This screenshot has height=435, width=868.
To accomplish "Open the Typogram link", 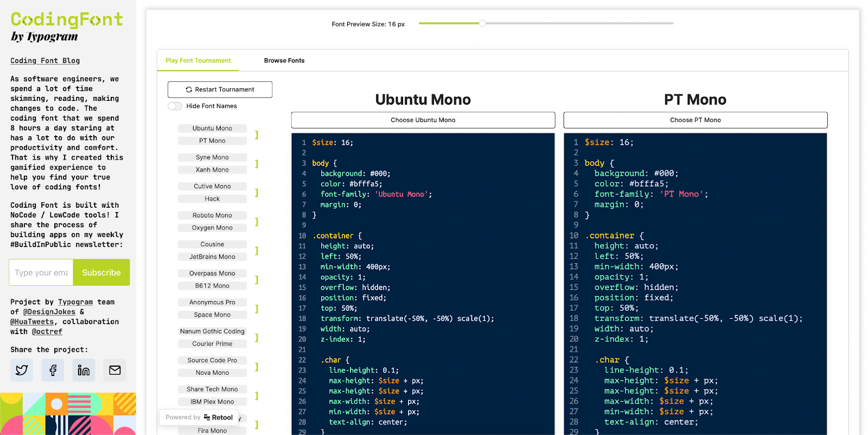I will pos(75,302).
